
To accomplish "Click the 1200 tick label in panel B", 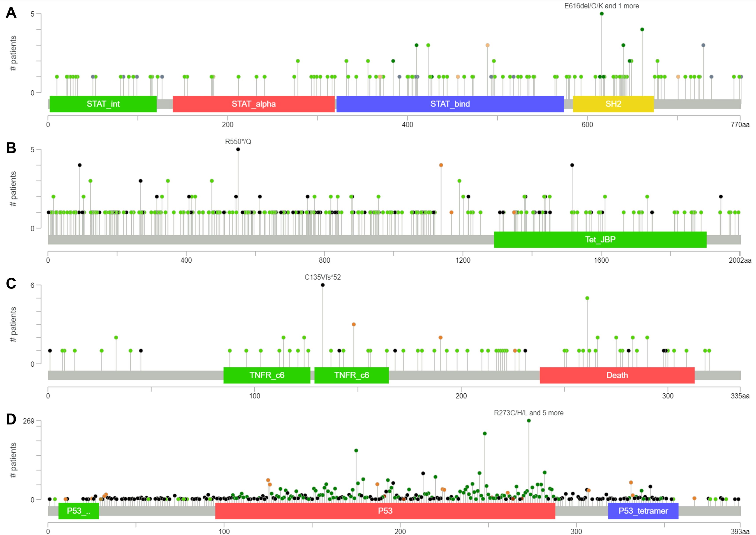I will [x=463, y=261].
